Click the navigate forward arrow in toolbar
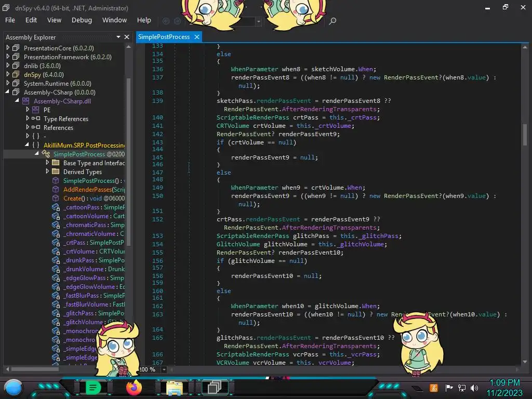 pyautogui.click(x=177, y=21)
